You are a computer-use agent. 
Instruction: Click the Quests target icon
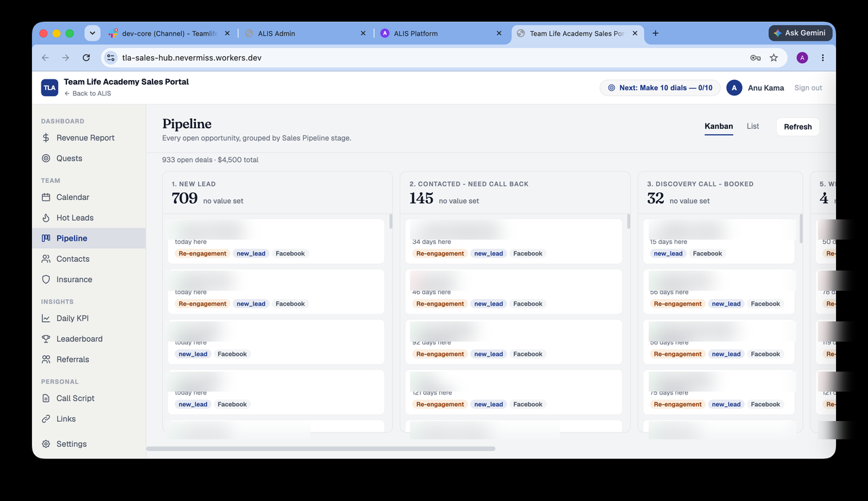[46, 158]
